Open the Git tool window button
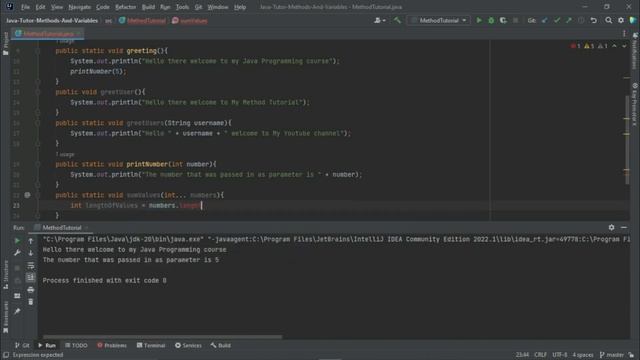The height and width of the screenshot is (360, 640). tap(22, 345)
